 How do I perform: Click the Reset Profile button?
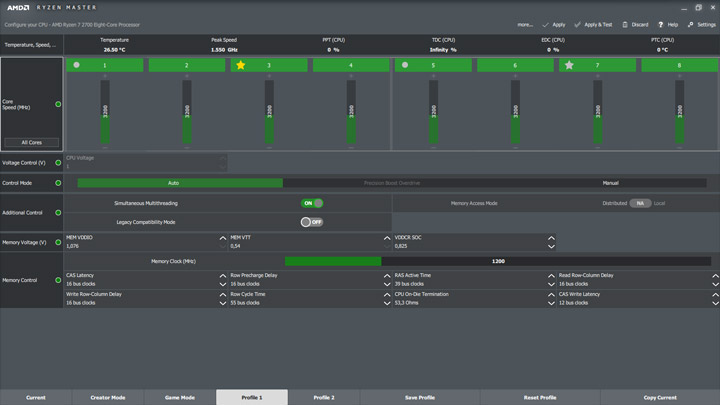(x=540, y=397)
